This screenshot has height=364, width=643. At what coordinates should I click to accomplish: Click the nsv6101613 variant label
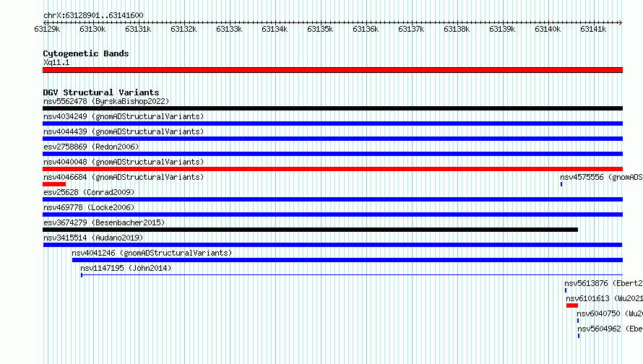[x=604, y=298]
